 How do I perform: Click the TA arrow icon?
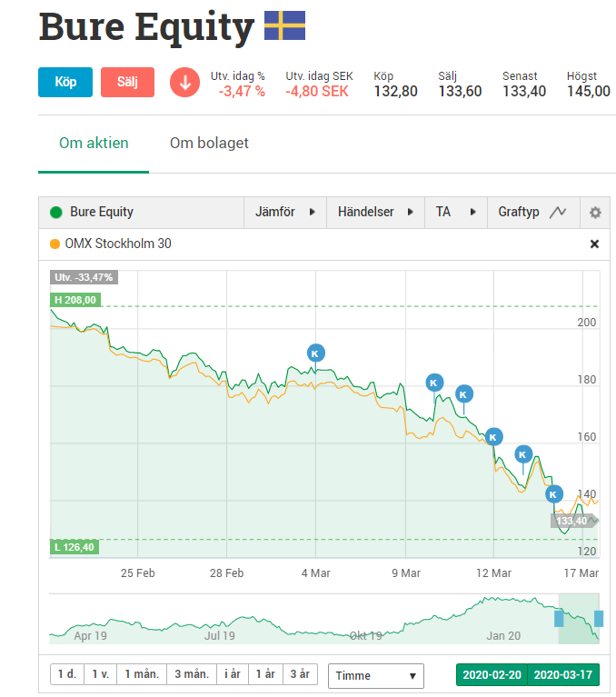click(472, 212)
